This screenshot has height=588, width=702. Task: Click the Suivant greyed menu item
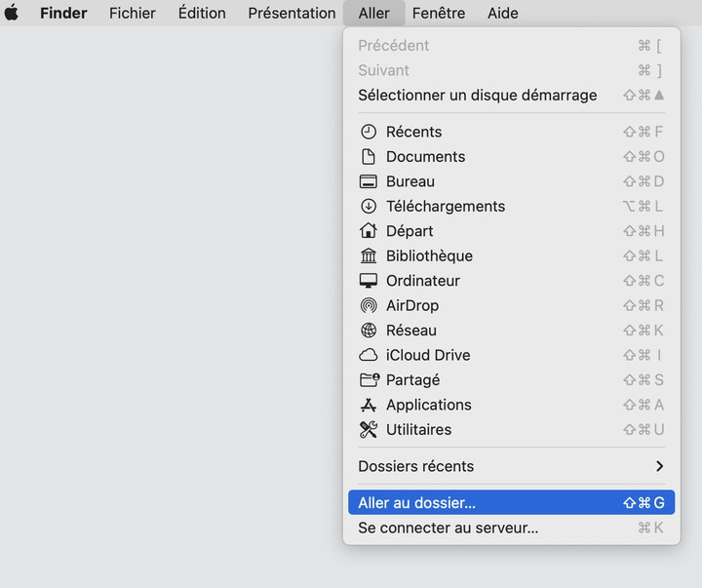(511, 70)
